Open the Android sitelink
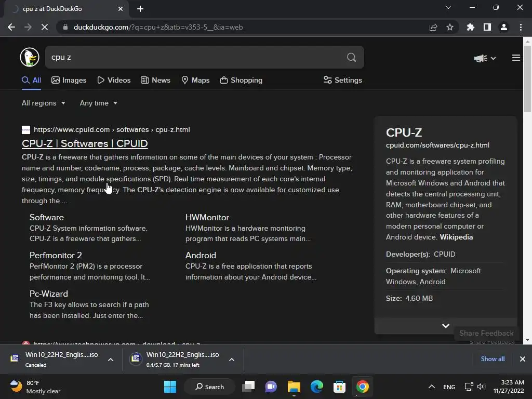 (201, 256)
